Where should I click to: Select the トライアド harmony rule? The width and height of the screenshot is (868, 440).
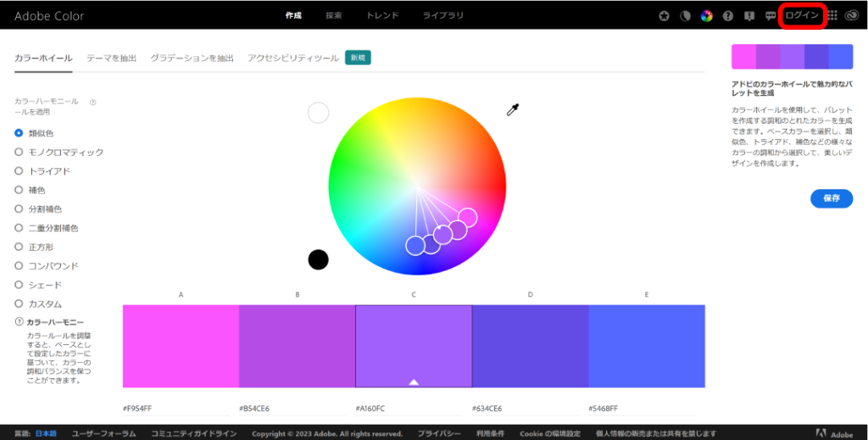click(x=19, y=171)
